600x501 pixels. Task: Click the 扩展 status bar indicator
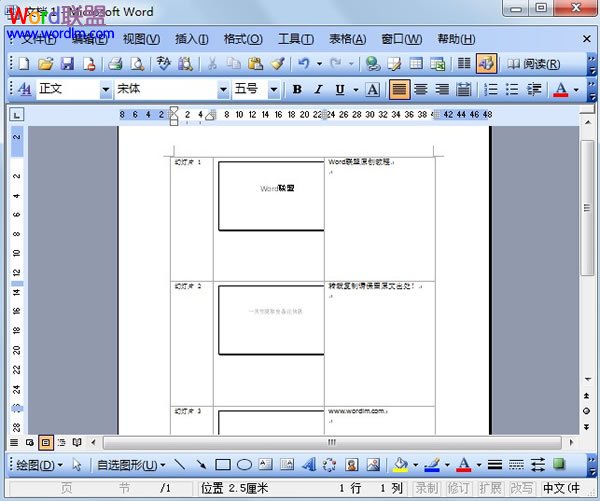click(x=490, y=488)
